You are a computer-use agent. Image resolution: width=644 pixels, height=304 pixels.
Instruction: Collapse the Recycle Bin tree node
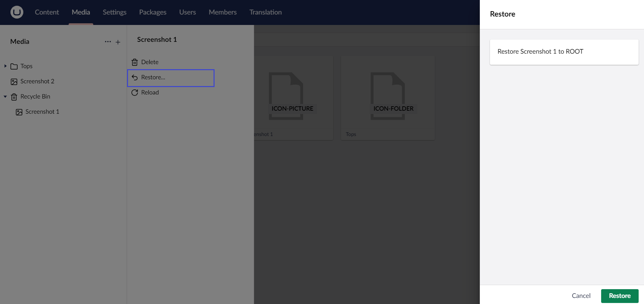pos(5,97)
